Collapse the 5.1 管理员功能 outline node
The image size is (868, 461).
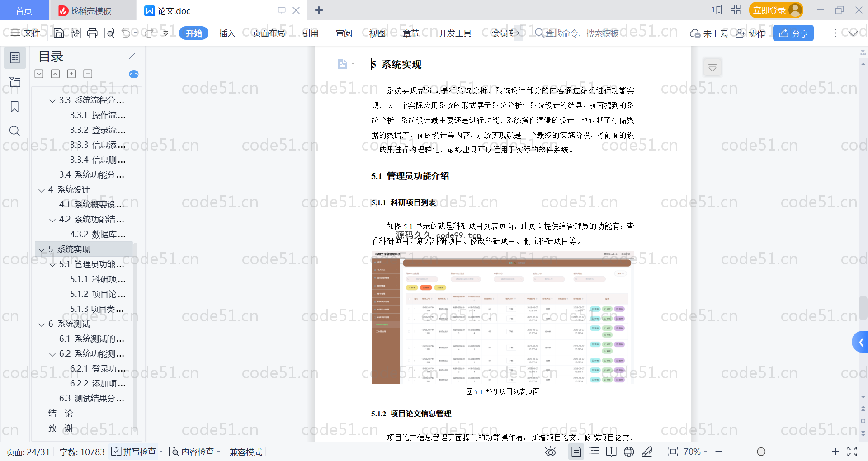(52, 265)
